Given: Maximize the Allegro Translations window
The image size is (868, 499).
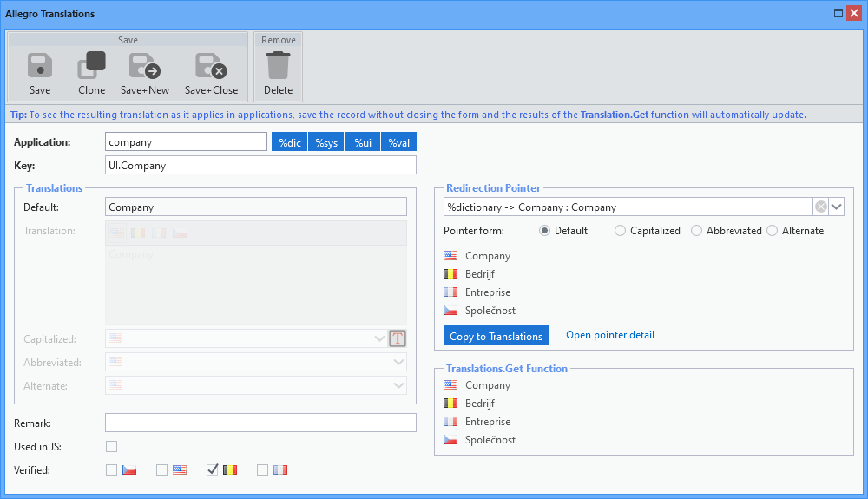Looking at the screenshot, I should tap(838, 13).
